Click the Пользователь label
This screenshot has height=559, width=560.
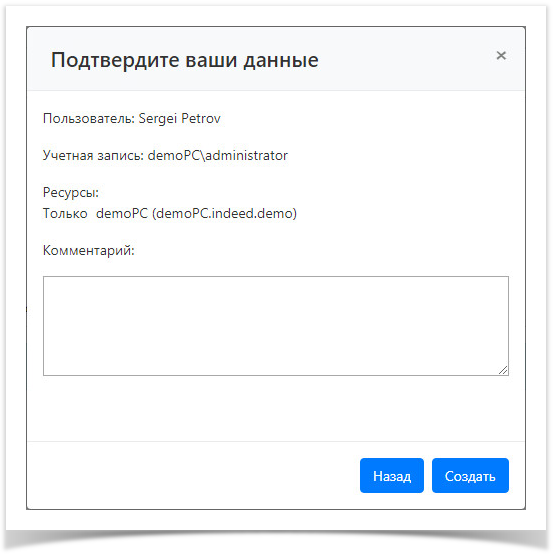(89, 118)
